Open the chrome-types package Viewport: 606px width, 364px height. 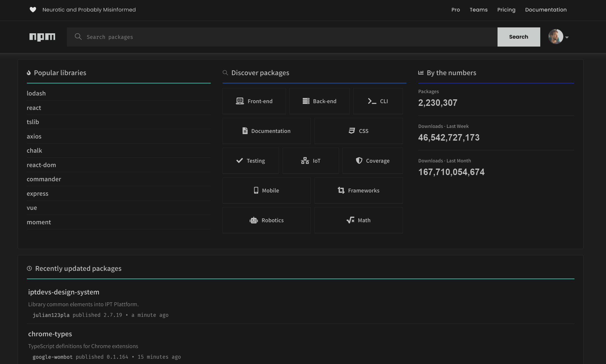pyautogui.click(x=50, y=334)
